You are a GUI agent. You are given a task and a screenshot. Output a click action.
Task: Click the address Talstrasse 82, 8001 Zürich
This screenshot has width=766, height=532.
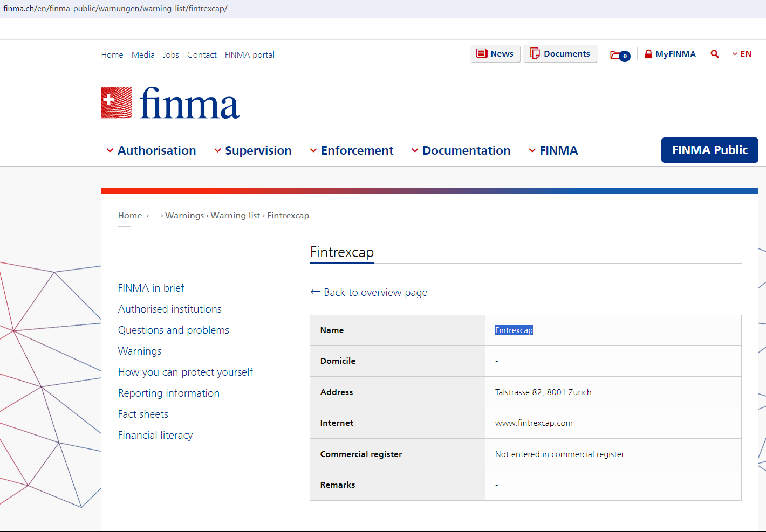point(543,392)
